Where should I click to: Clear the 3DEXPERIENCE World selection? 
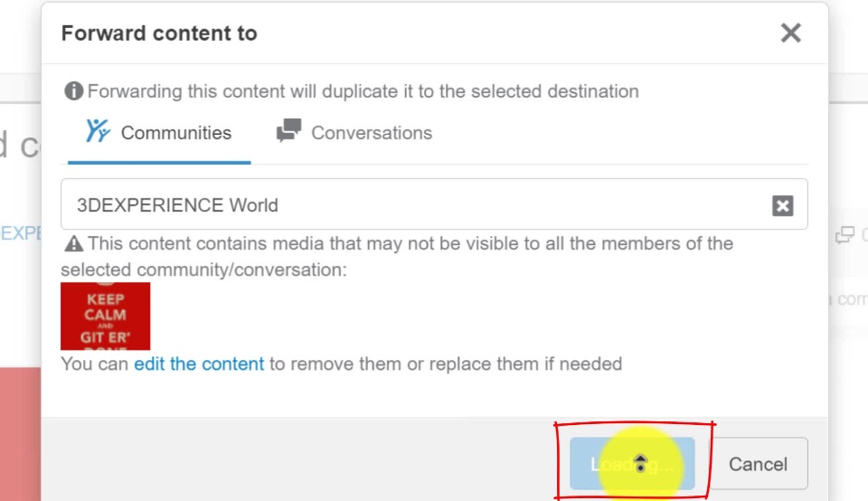click(x=782, y=205)
